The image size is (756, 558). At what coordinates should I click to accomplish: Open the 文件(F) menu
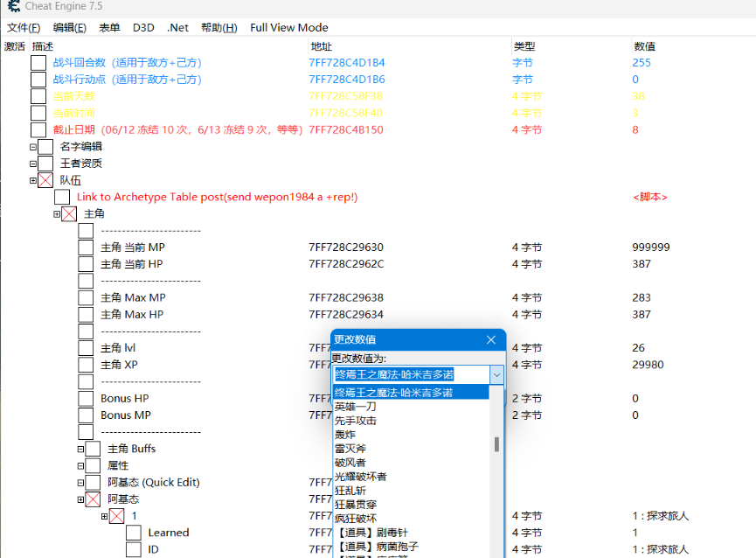pos(24,28)
